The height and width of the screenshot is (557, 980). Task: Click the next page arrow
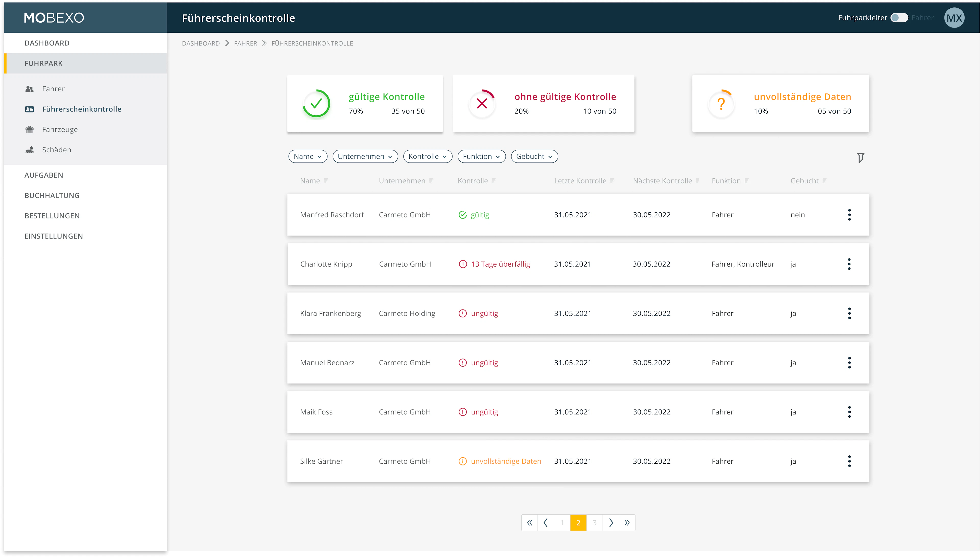pyautogui.click(x=611, y=523)
